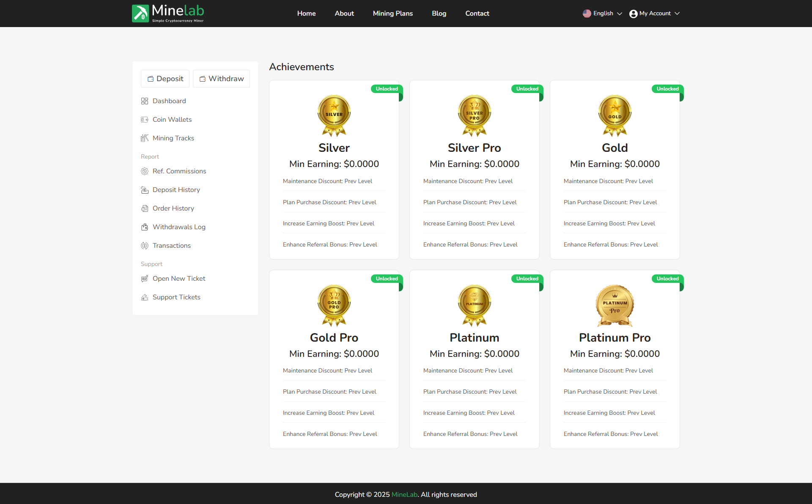Click the Withdrawals Log icon

click(145, 227)
